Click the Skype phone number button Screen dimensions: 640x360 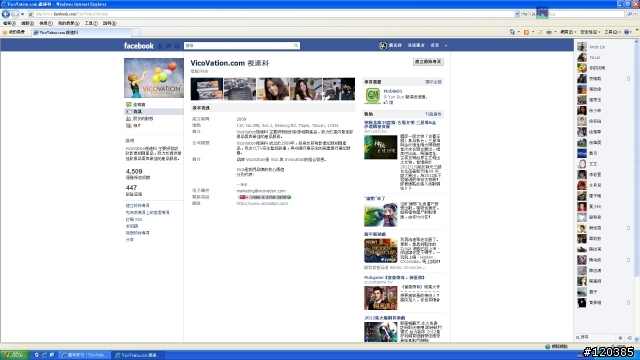tap(264, 197)
